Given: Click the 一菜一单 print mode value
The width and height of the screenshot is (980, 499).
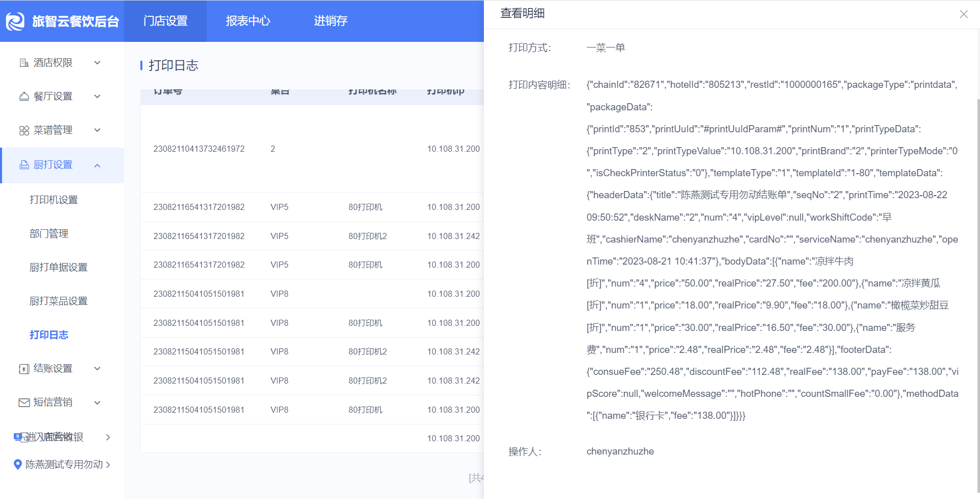Looking at the screenshot, I should (606, 48).
